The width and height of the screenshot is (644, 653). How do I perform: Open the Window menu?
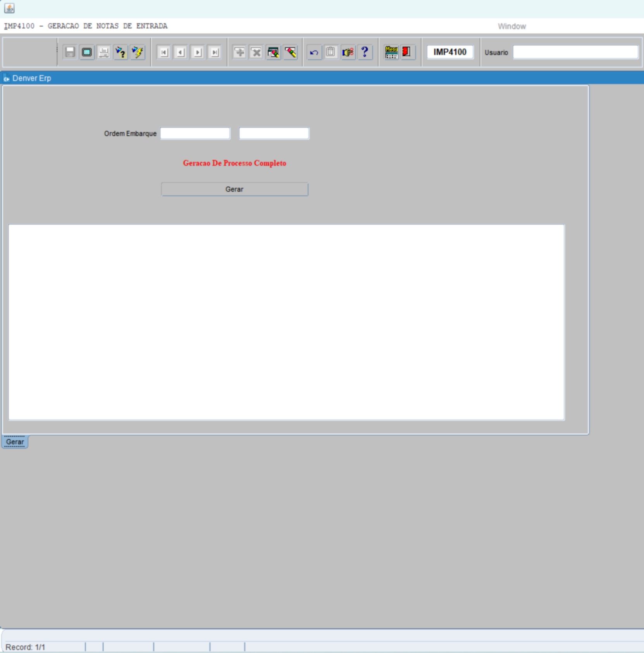click(x=511, y=26)
